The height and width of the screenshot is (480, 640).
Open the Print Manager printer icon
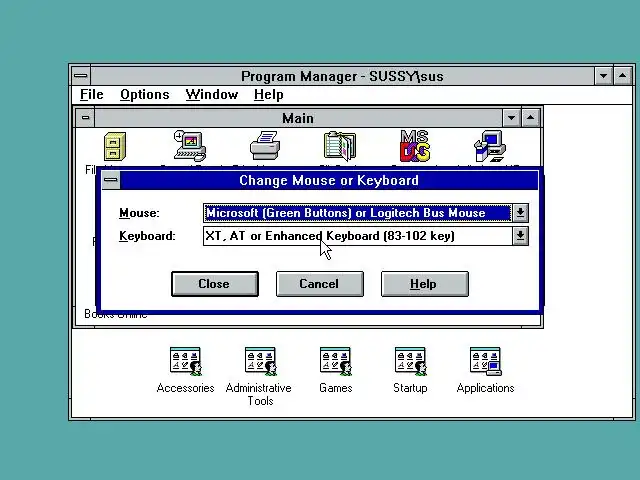(265, 146)
